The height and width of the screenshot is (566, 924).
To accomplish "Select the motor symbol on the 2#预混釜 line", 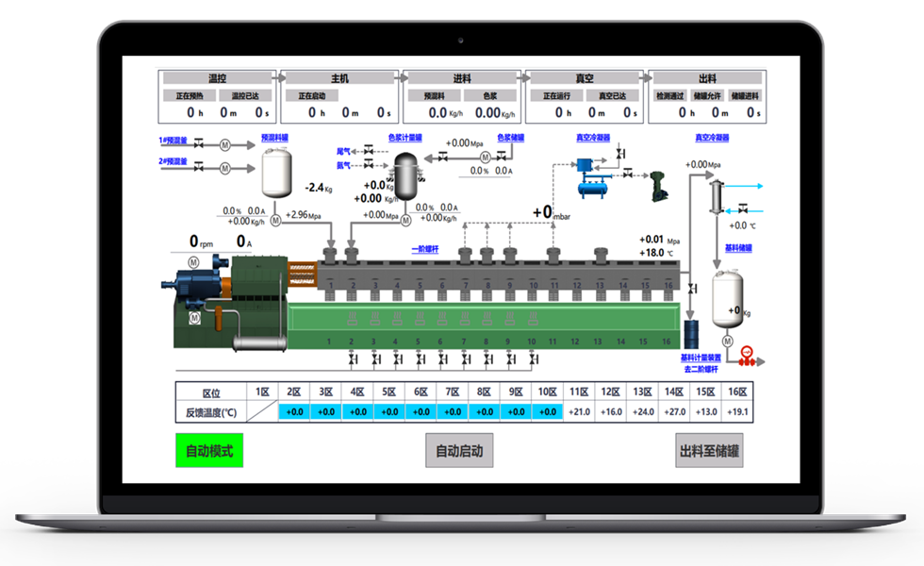I will [225, 169].
